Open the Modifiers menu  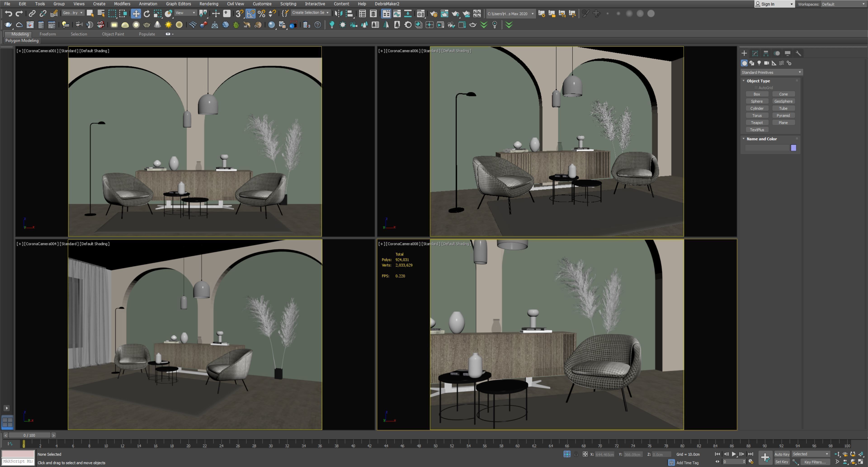point(122,4)
